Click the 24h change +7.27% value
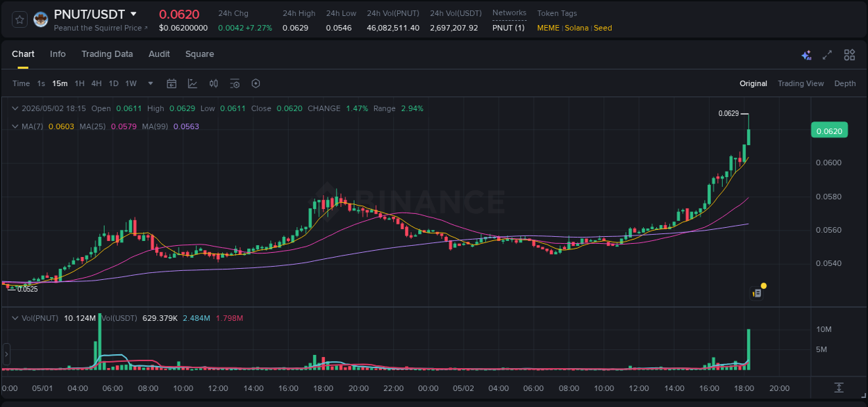868x407 pixels. pyautogui.click(x=258, y=28)
